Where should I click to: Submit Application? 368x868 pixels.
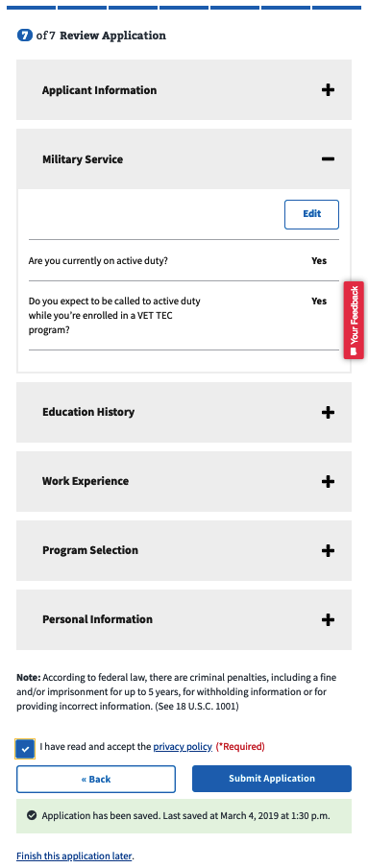(x=272, y=779)
